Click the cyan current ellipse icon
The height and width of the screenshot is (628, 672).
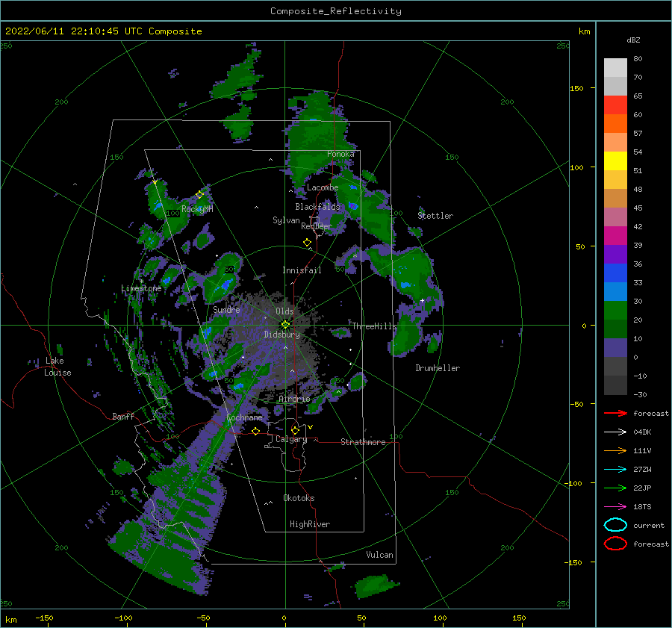615,525
